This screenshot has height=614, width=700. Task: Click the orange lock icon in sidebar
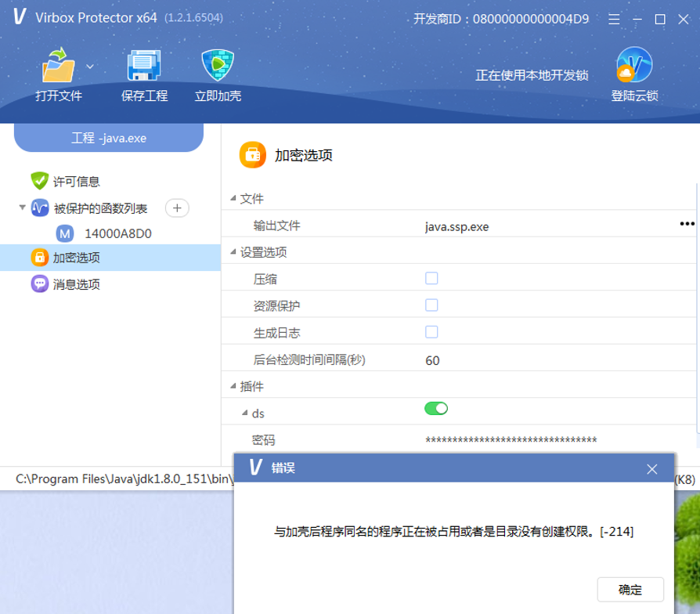40,258
